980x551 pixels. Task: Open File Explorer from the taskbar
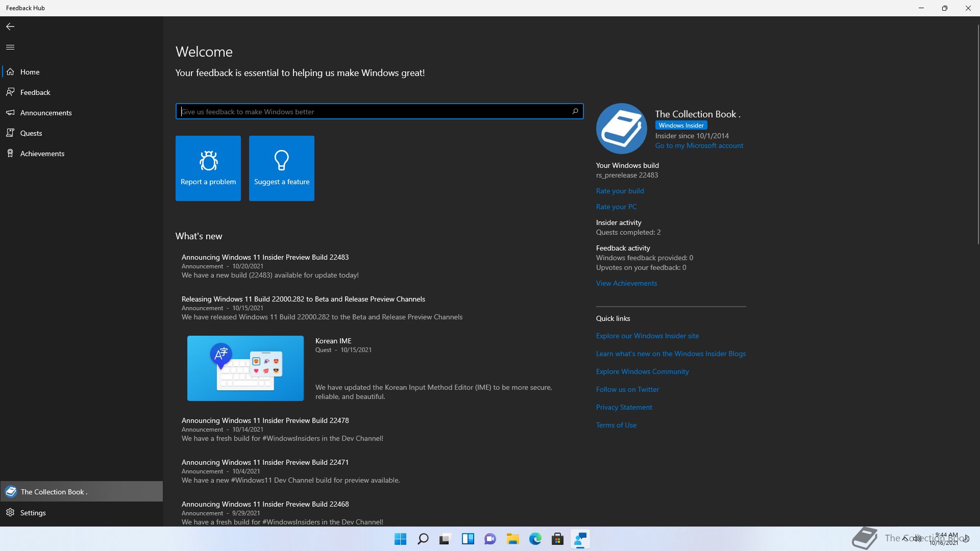click(513, 539)
